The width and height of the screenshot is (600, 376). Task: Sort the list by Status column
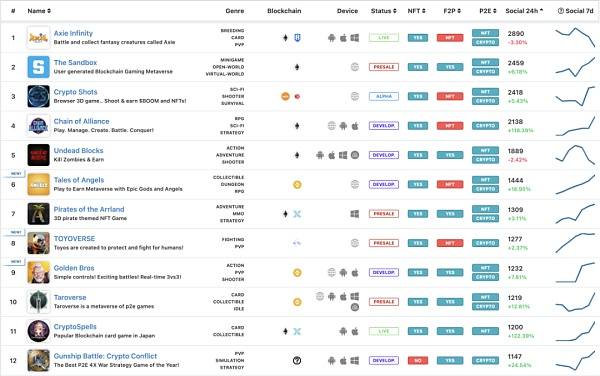point(383,11)
